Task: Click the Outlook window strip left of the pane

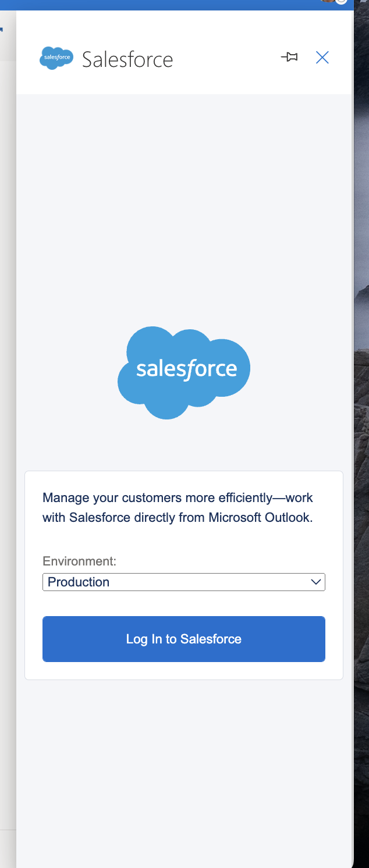Action: [8, 407]
